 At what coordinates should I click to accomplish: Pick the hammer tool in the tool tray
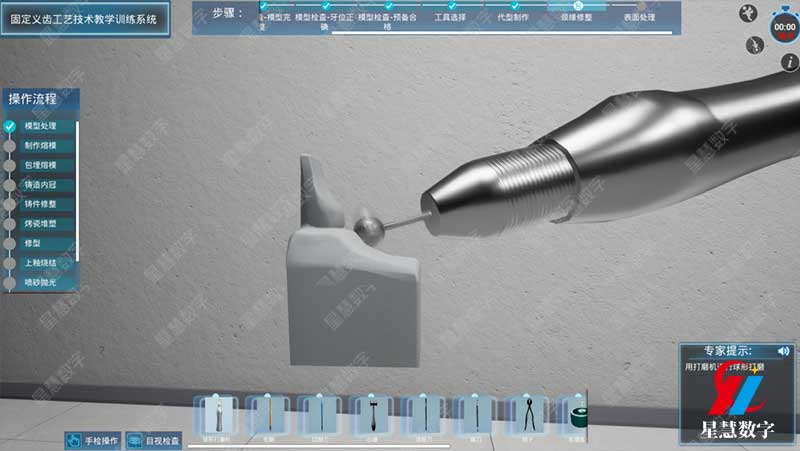pos(374,416)
